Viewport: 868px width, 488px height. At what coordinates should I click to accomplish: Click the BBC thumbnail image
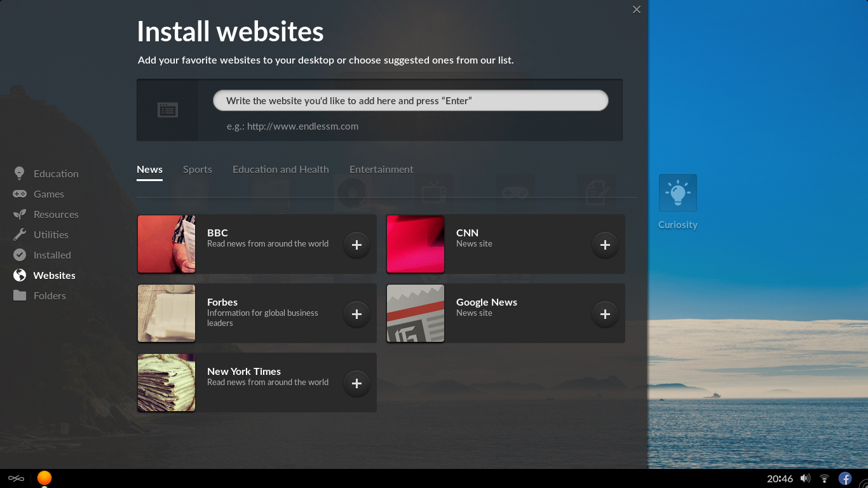coord(166,244)
